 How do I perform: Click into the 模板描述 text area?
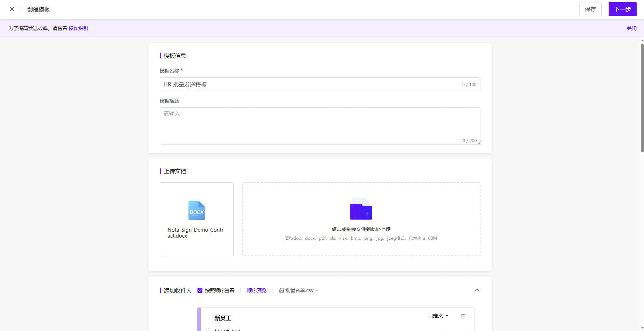tap(320, 126)
